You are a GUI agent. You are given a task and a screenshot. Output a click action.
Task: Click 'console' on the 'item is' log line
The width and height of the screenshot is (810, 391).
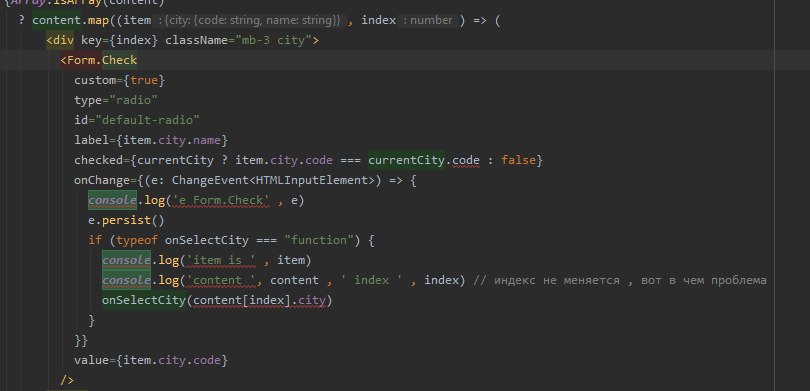click(126, 260)
